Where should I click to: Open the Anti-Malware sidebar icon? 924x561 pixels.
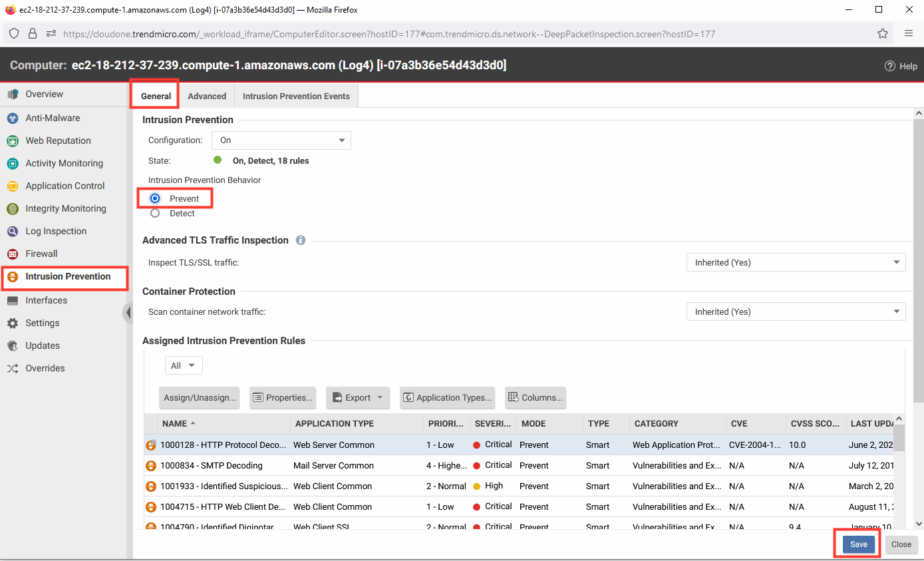pyautogui.click(x=13, y=118)
